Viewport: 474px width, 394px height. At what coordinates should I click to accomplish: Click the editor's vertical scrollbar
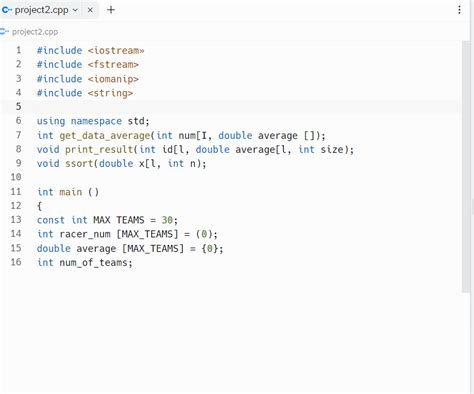coord(466,167)
